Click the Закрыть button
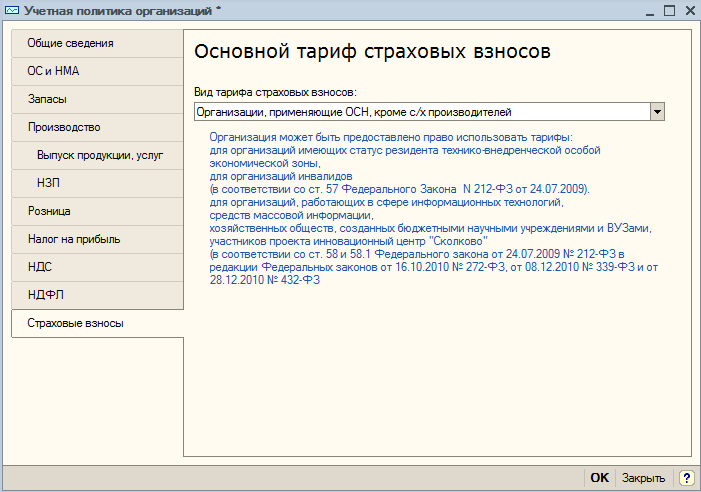 [x=643, y=478]
